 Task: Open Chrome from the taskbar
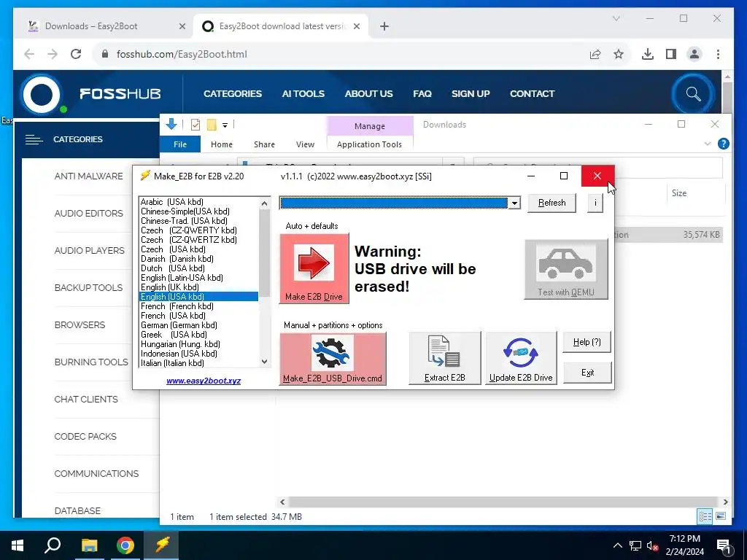pos(125,545)
